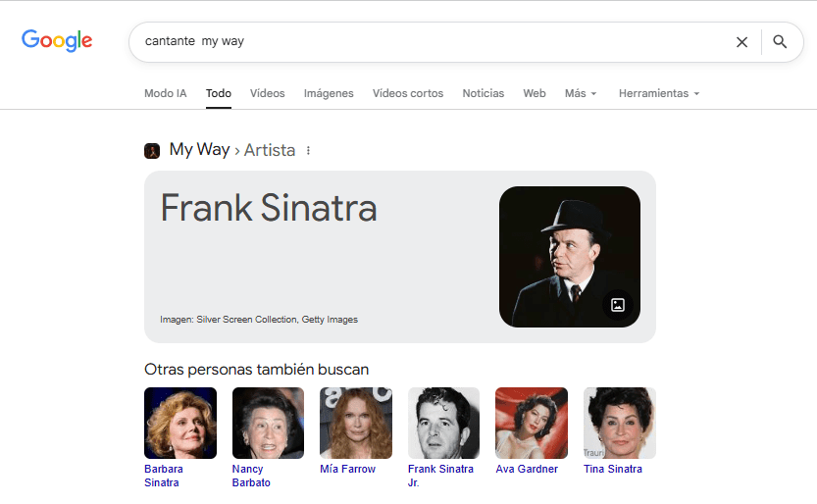The width and height of the screenshot is (817, 504).
Task: Click the My Way breadcrumb link
Action: point(199,150)
